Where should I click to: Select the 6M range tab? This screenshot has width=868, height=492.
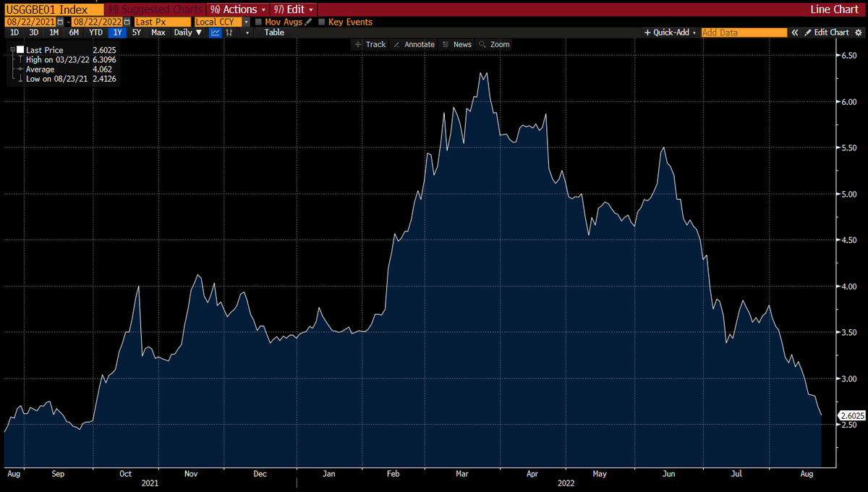tap(74, 33)
